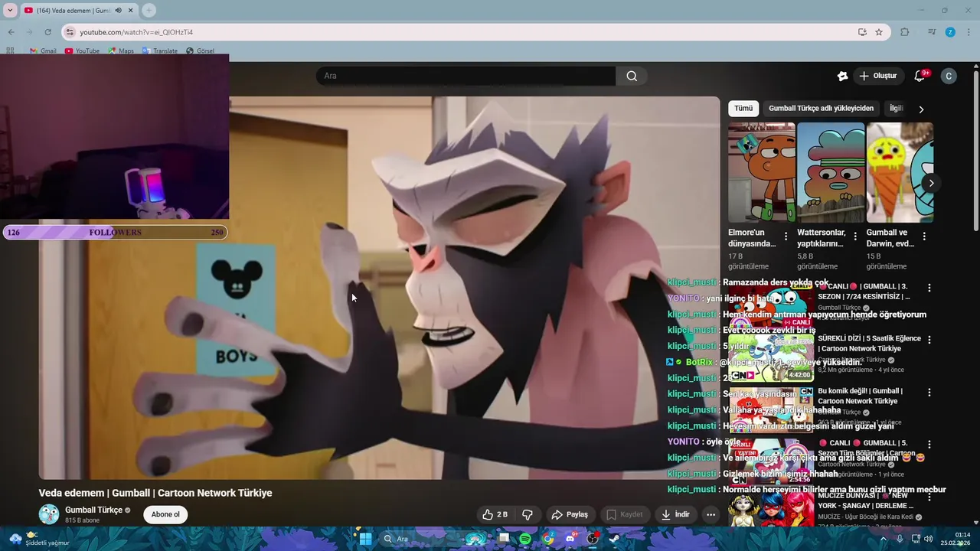Open the weather widget Şiddetli yağmur

tap(38, 539)
